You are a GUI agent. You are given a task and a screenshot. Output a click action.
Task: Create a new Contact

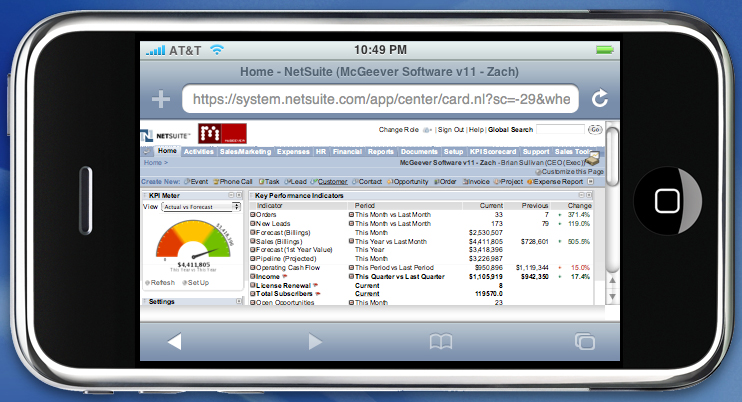367,182
